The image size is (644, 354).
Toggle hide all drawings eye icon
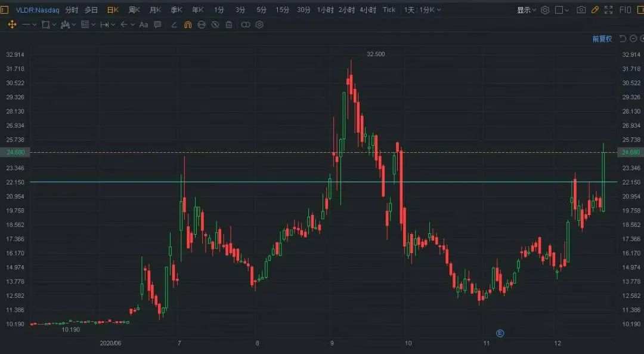pos(215,24)
